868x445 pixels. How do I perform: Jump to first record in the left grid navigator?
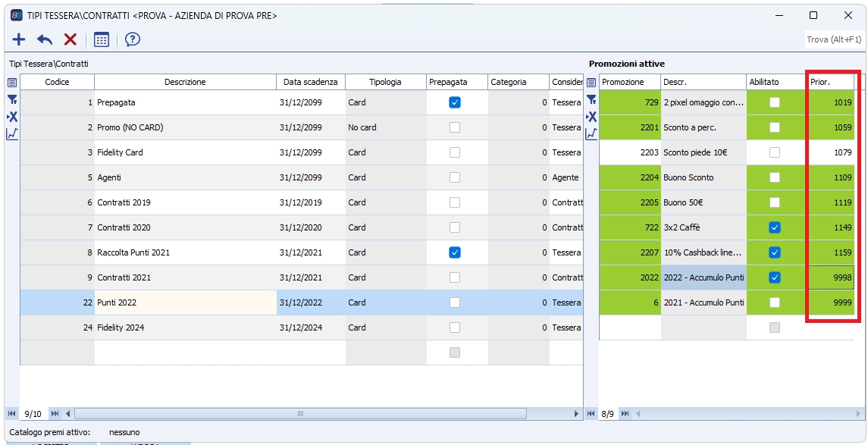pyautogui.click(x=12, y=413)
